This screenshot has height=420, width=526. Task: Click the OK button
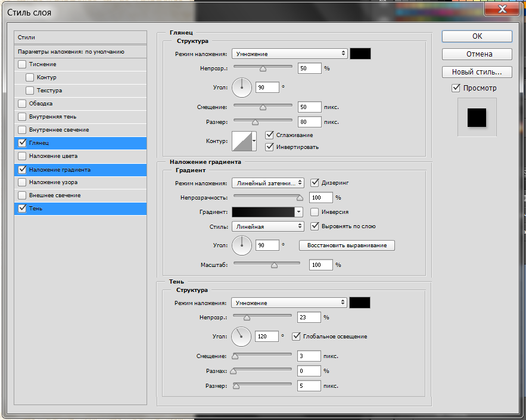(x=477, y=36)
